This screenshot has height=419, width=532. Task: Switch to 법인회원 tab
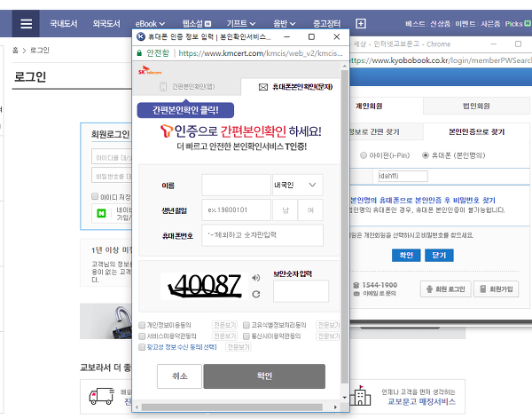point(476,106)
